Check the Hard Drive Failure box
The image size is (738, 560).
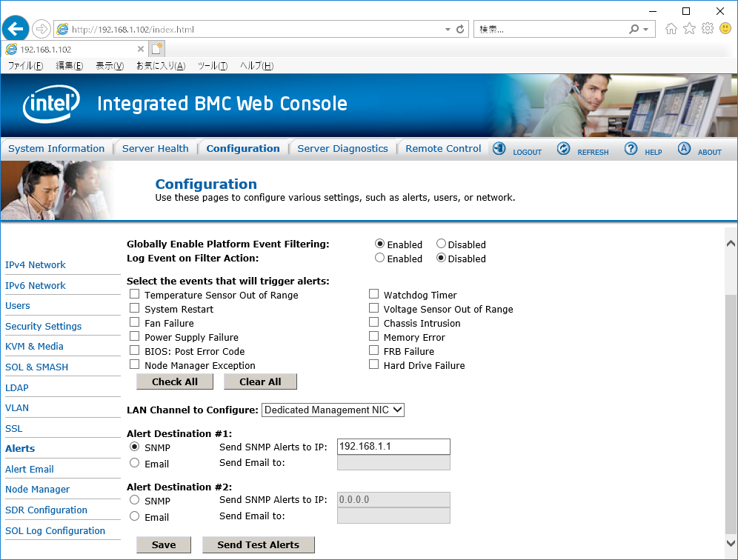click(x=373, y=364)
